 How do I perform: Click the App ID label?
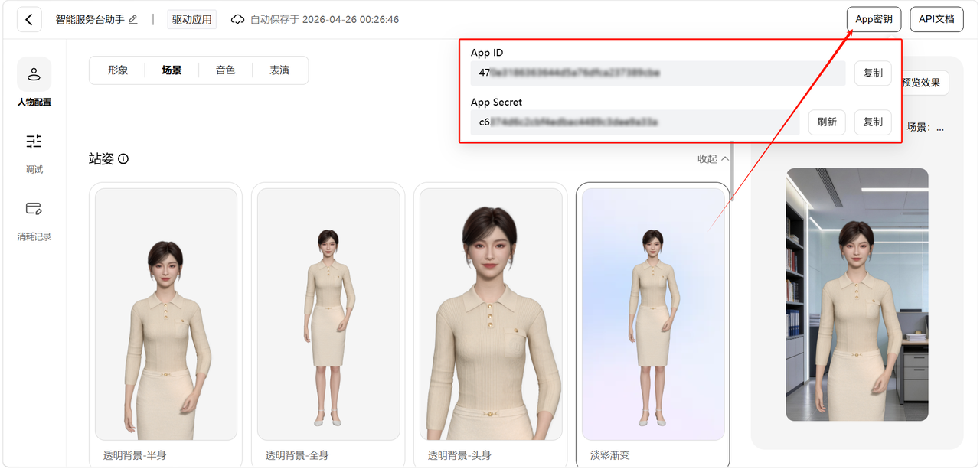tap(487, 53)
